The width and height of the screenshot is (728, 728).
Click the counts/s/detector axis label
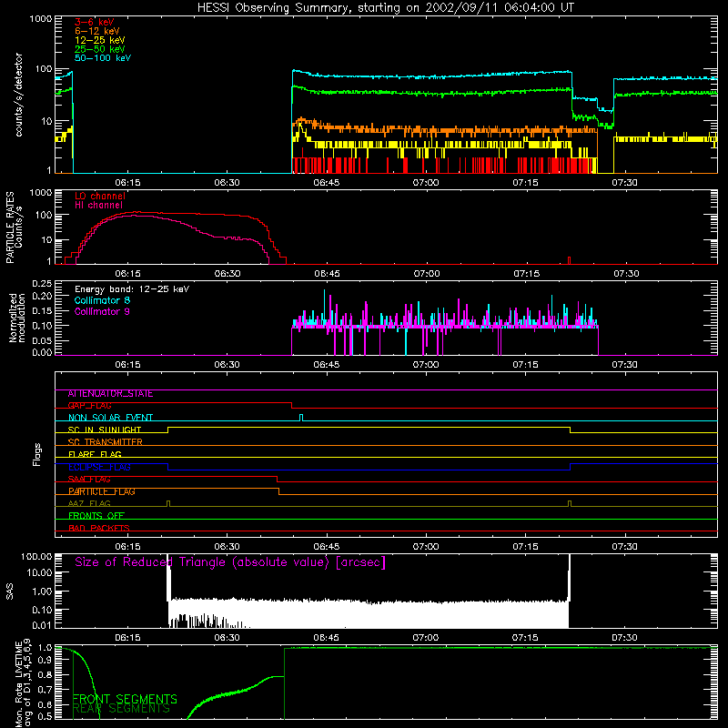tap(19, 95)
